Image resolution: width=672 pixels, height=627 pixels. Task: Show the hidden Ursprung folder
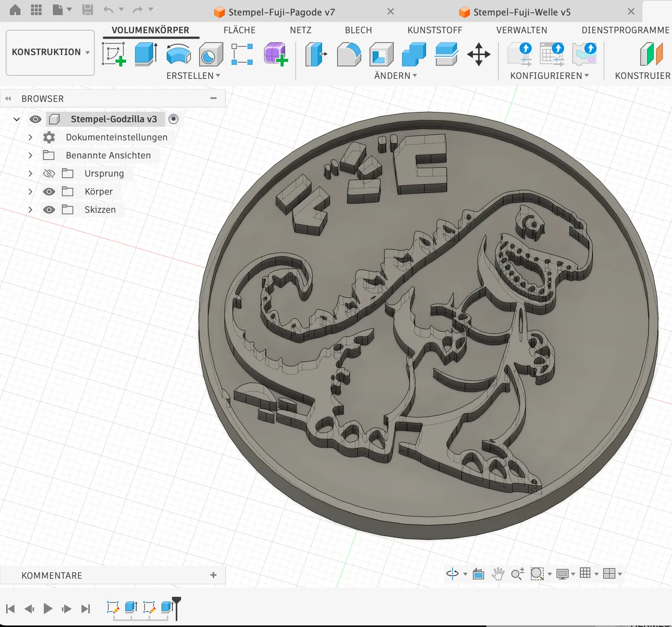49,173
